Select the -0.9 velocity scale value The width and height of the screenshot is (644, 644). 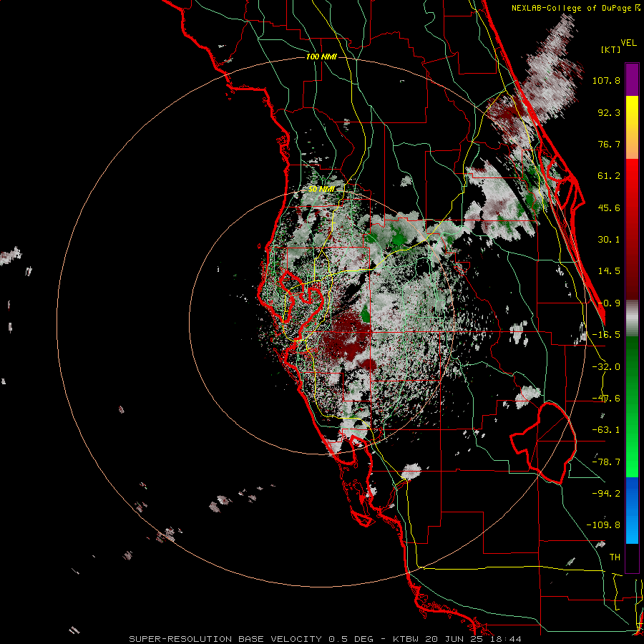(609, 303)
